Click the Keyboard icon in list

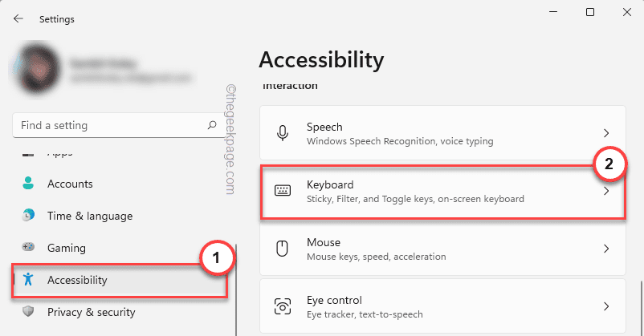[x=282, y=191]
